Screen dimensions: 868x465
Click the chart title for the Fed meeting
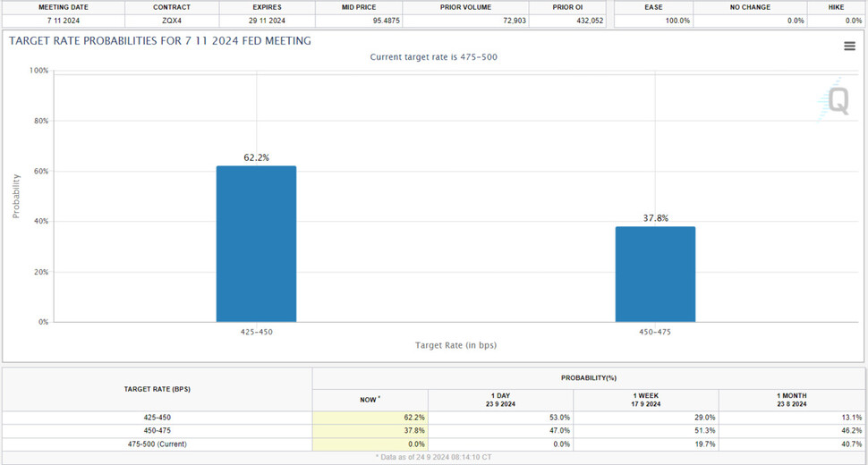(159, 40)
